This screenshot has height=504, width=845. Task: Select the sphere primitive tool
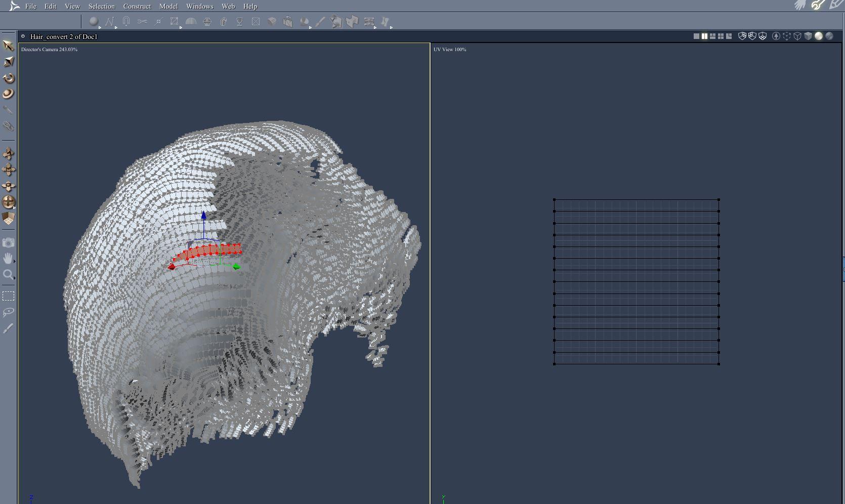pyautogui.click(x=94, y=21)
